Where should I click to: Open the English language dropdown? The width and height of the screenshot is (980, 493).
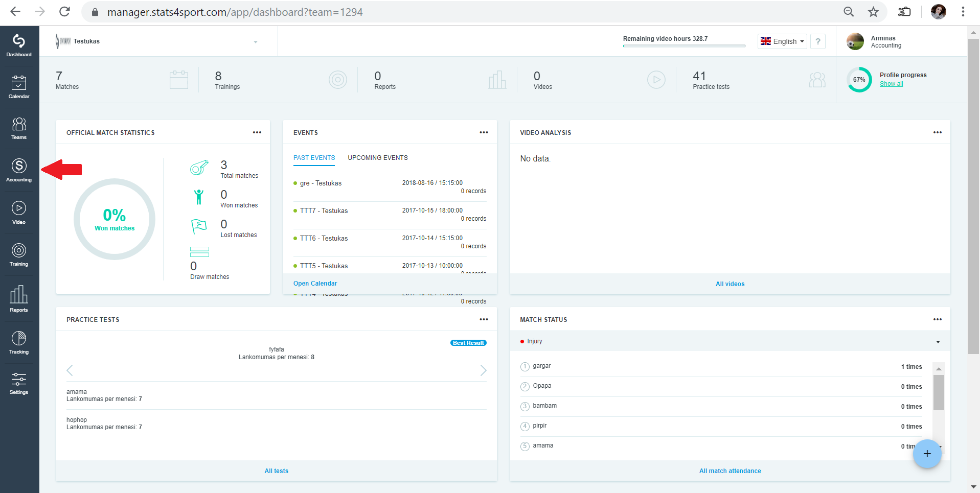782,41
